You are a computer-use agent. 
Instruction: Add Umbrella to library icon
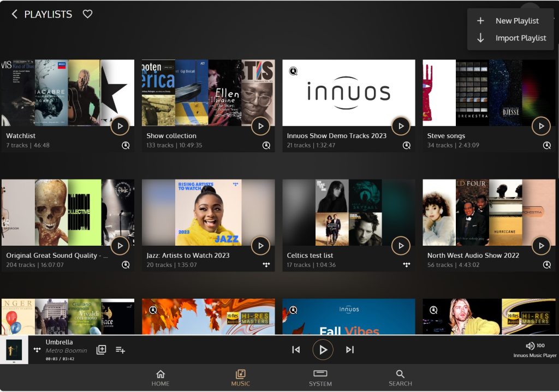tap(101, 349)
